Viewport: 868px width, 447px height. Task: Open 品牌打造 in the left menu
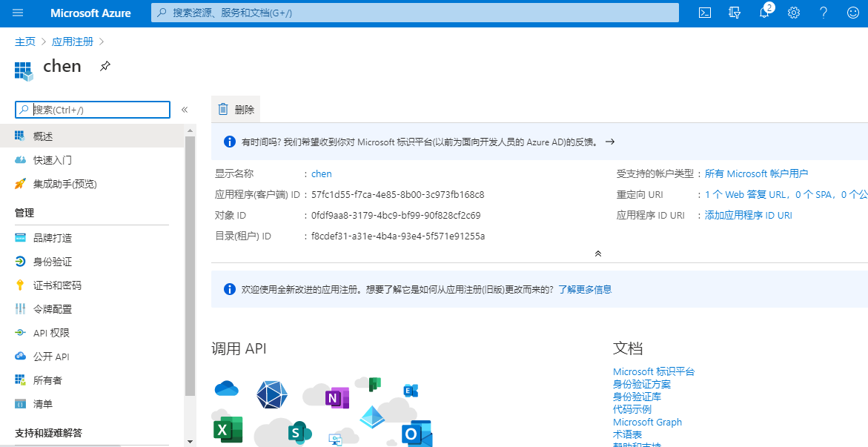(92, 238)
